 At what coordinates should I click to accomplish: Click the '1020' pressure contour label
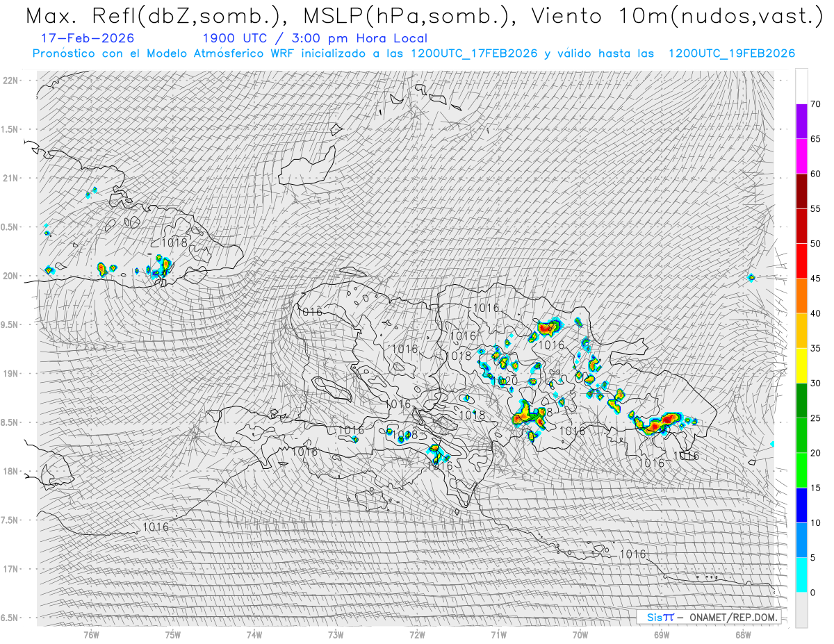[505, 381]
